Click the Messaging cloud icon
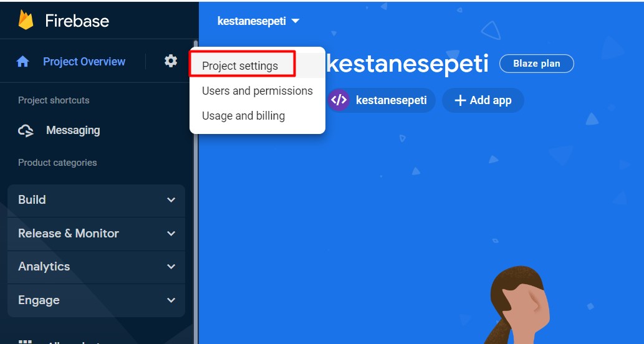The image size is (644, 344). point(26,131)
